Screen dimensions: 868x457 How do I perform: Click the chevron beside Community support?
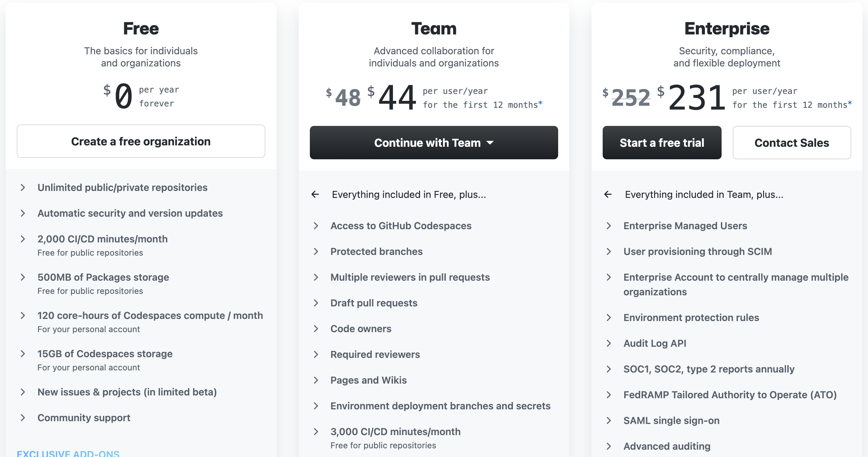23,418
